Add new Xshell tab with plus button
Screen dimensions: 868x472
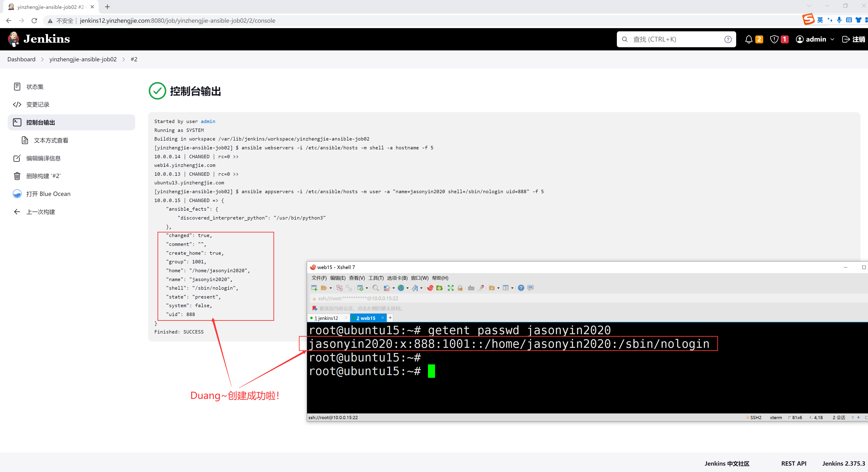(x=390, y=317)
